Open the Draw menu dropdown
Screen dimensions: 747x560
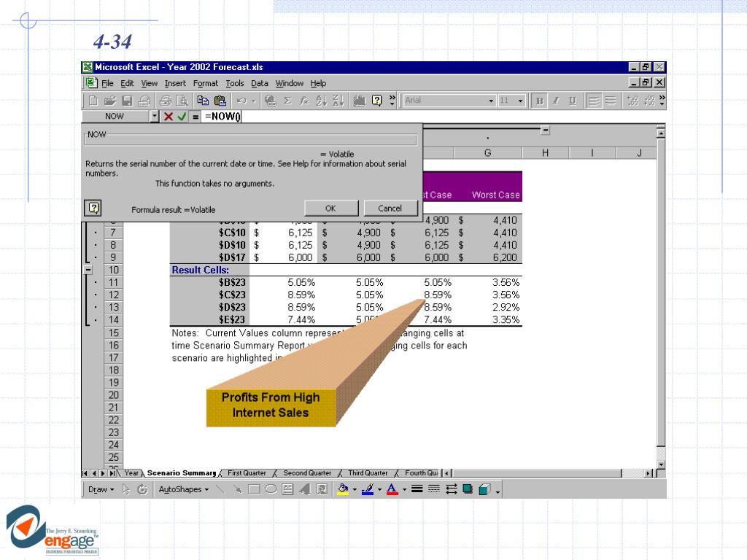click(x=101, y=489)
